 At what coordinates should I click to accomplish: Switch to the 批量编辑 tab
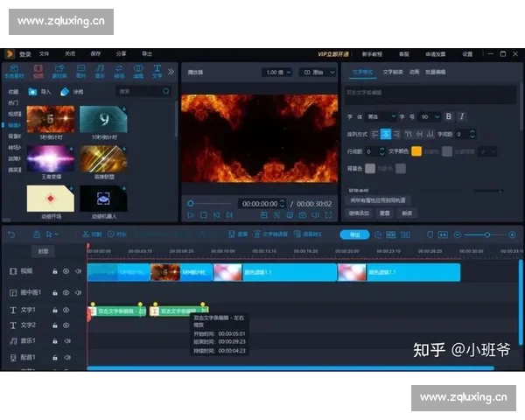click(435, 72)
